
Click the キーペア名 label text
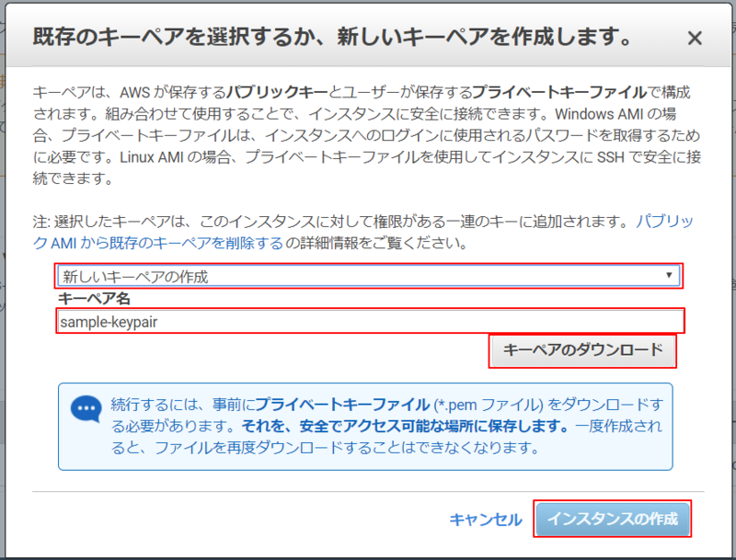tap(95, 298)
